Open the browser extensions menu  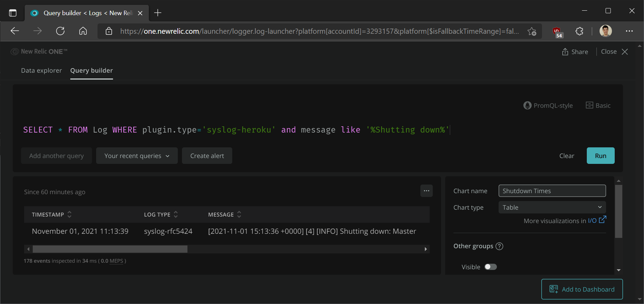(x=580, y=31)
